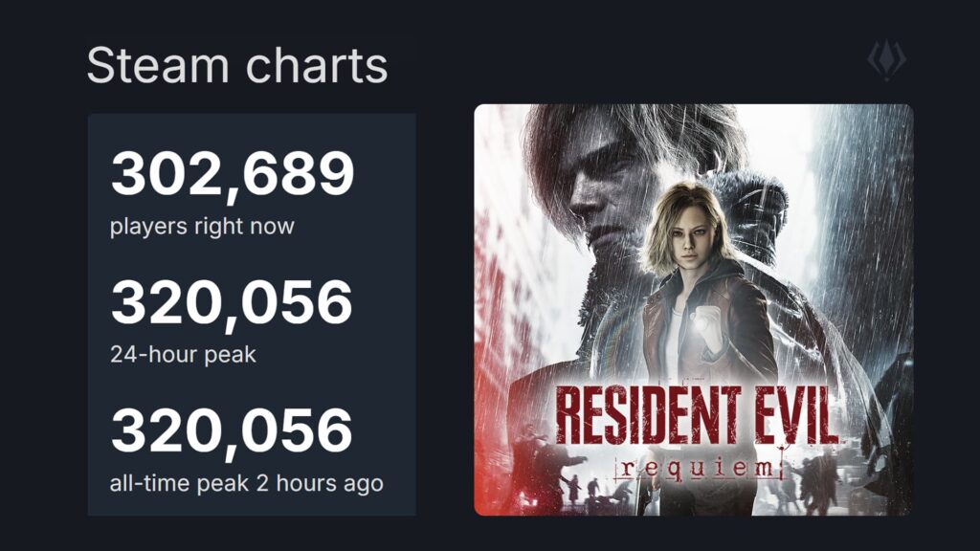Click the "24-hour peak" label
980x551 pixels.
coord(184,355)
